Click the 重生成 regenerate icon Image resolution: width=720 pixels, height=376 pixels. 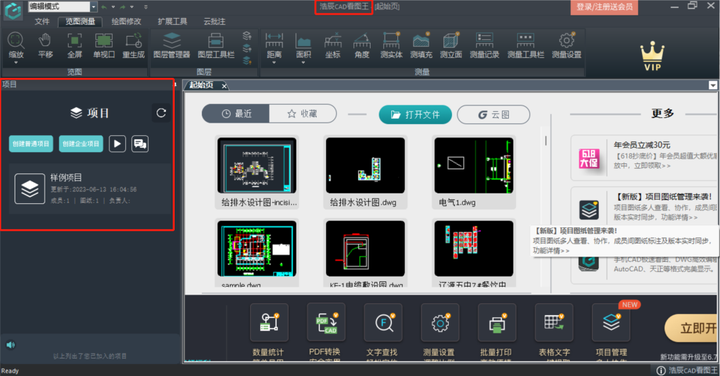pos(134,45)
